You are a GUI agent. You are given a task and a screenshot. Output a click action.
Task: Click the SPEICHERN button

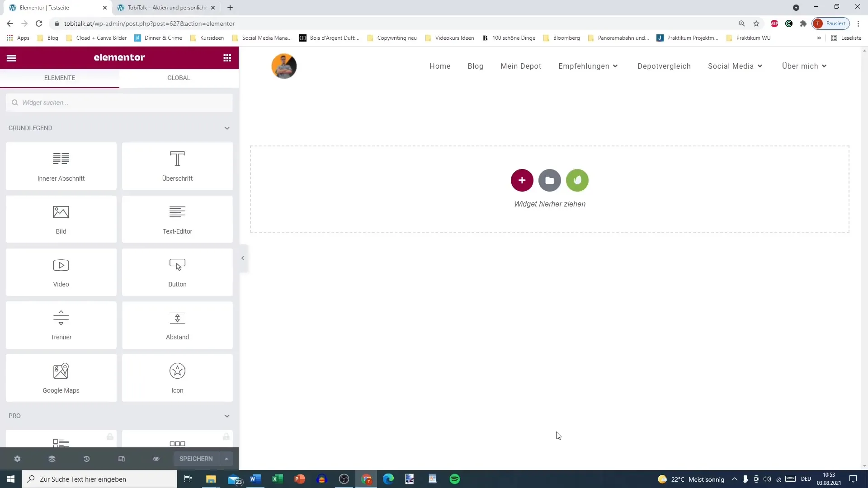197,459
